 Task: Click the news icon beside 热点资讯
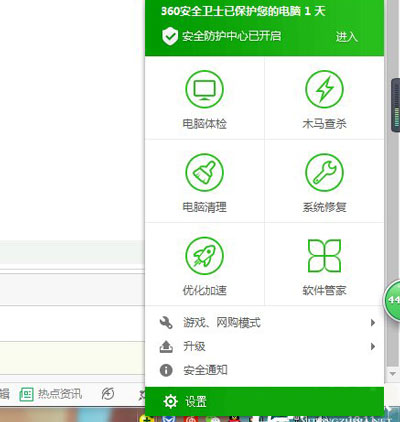tap(26, 394)
